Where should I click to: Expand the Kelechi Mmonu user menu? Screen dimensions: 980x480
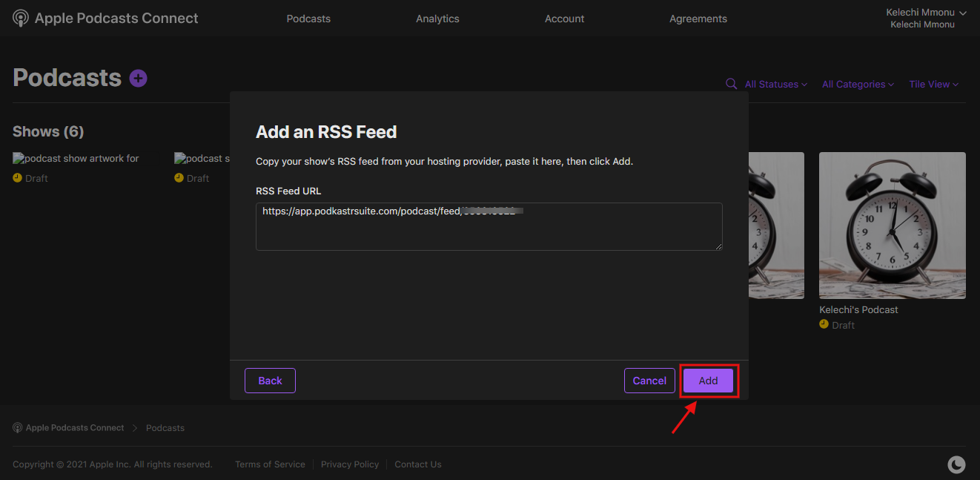tap(926, 18)
